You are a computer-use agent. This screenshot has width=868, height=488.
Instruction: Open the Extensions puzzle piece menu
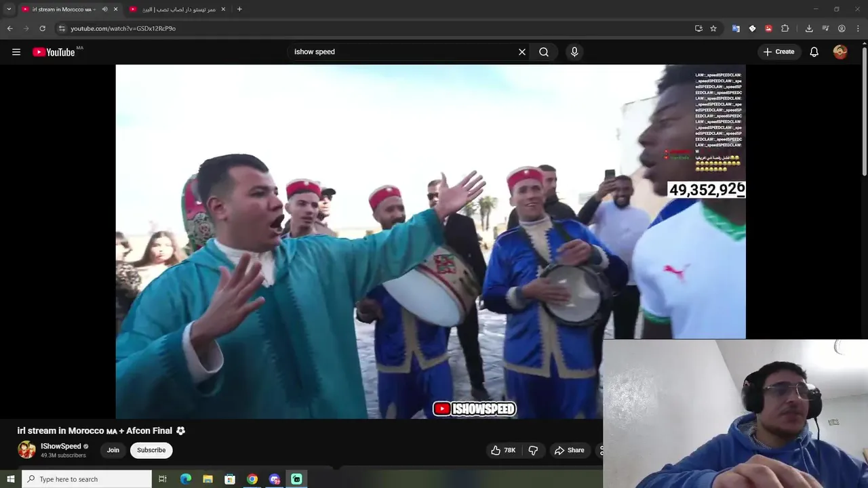click(785, 28)
